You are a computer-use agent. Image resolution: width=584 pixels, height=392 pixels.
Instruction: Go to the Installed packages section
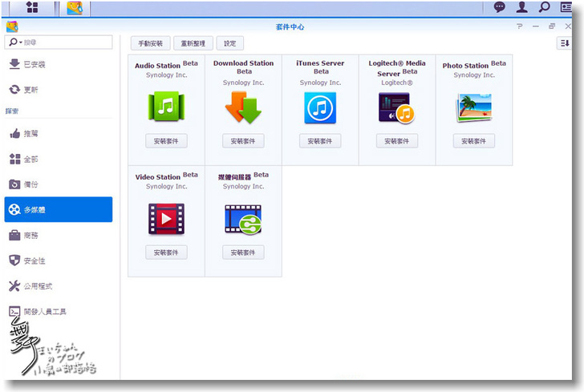59,64
